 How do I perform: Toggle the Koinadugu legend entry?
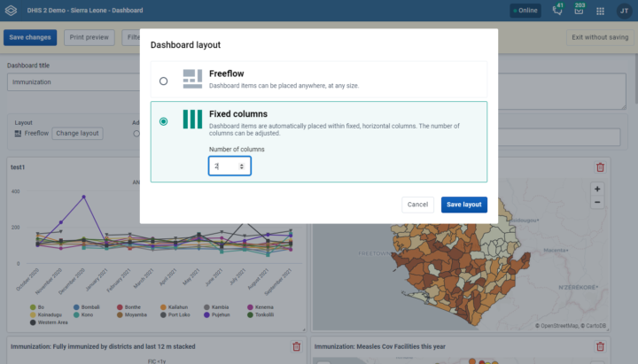(x=46, y=314)
